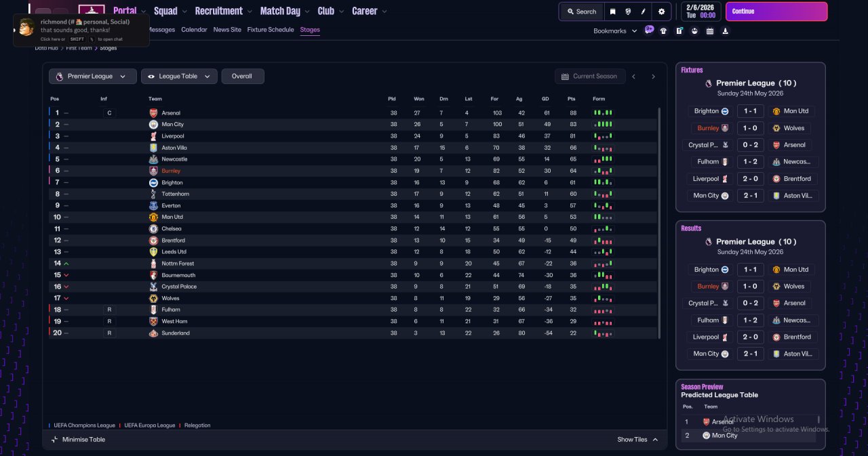Click the Pts column header
Screen dimensions: 868x456
tap(571, 99)
